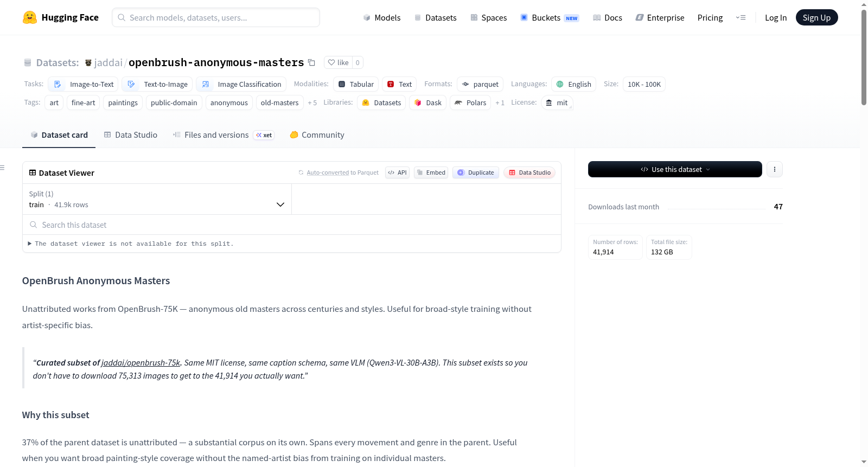868x467 pixels.
Task: Click the heart like button
Action: pos(338,62)
